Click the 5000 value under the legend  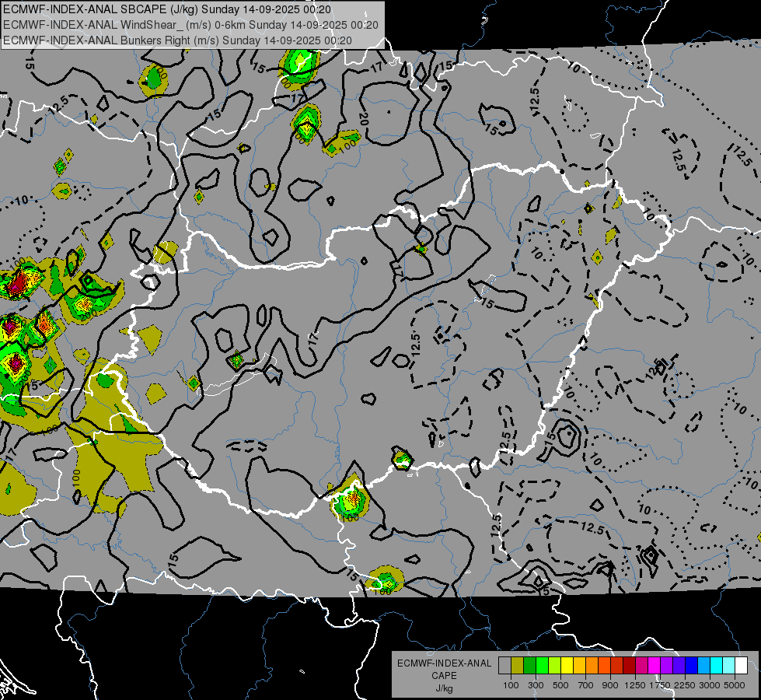coord(735,685)
